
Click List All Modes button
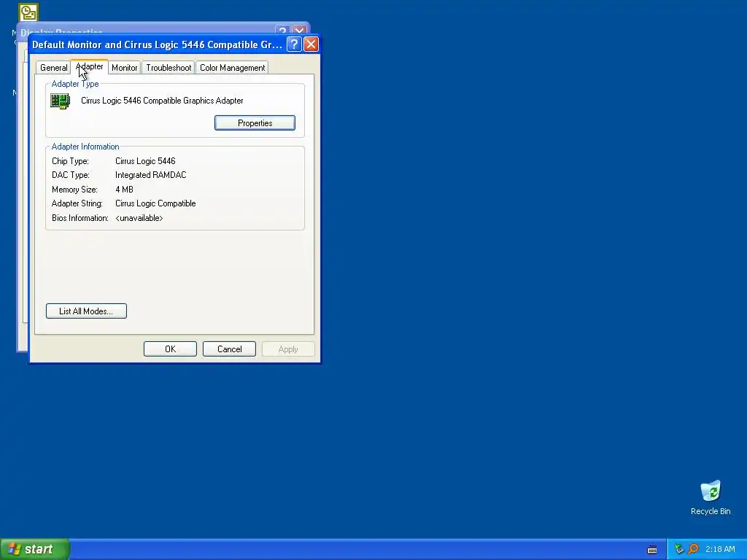(x=86, y=311)
